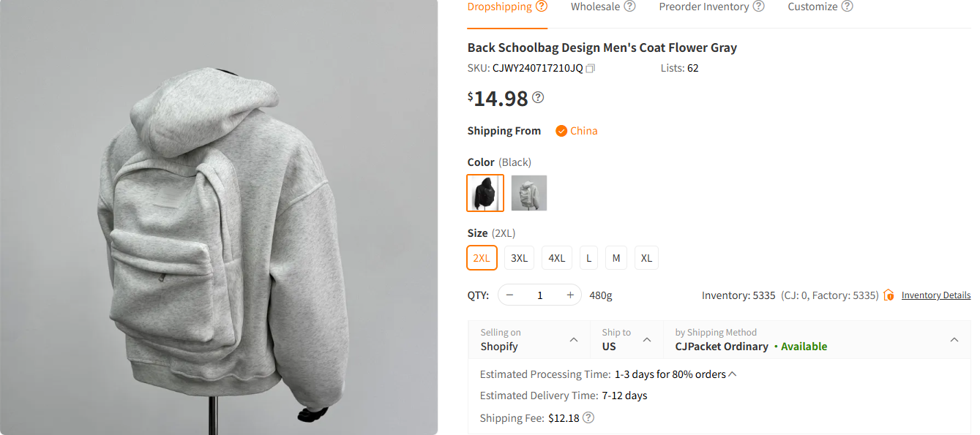Click the orange inventory alert icon
This screenshot has height=435, width=980.
coord(888,295)
